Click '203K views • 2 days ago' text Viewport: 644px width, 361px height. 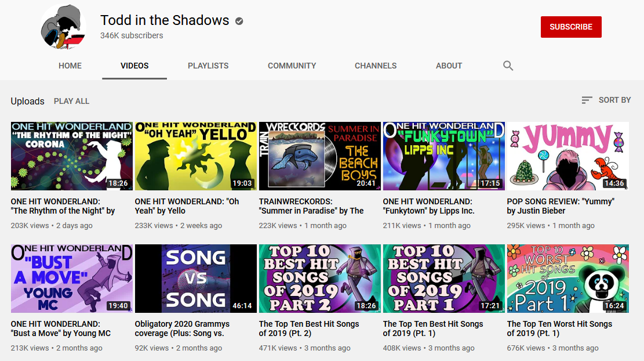point(52,225)
